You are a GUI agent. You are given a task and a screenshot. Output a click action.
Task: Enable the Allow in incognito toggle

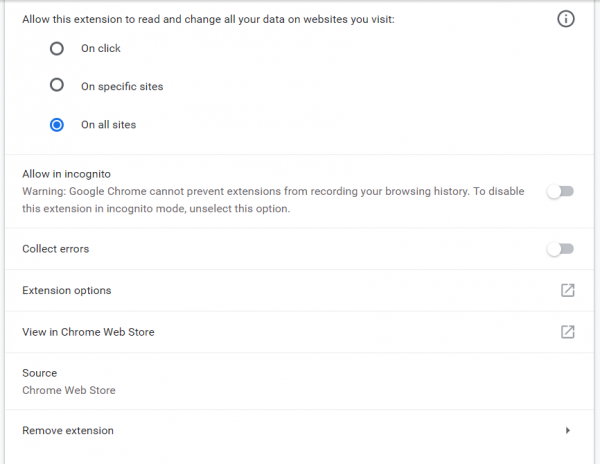click(560, 191)
